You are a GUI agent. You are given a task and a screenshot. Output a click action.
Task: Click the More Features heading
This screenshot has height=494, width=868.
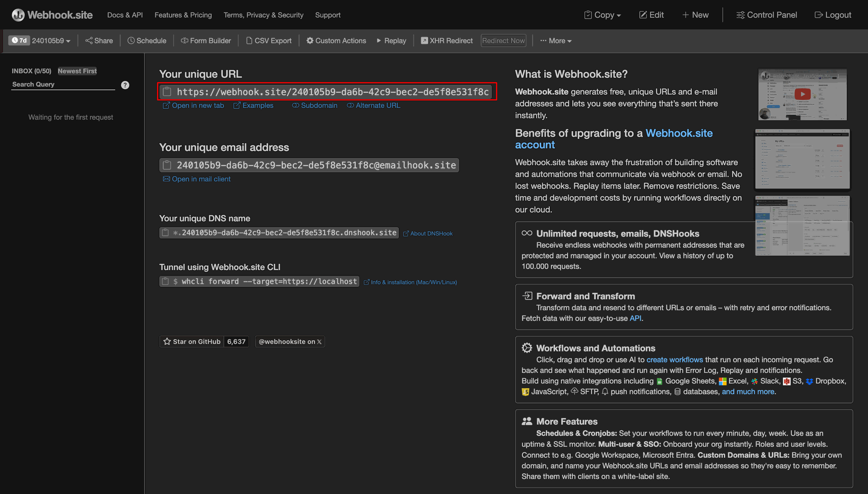[566, 422]
